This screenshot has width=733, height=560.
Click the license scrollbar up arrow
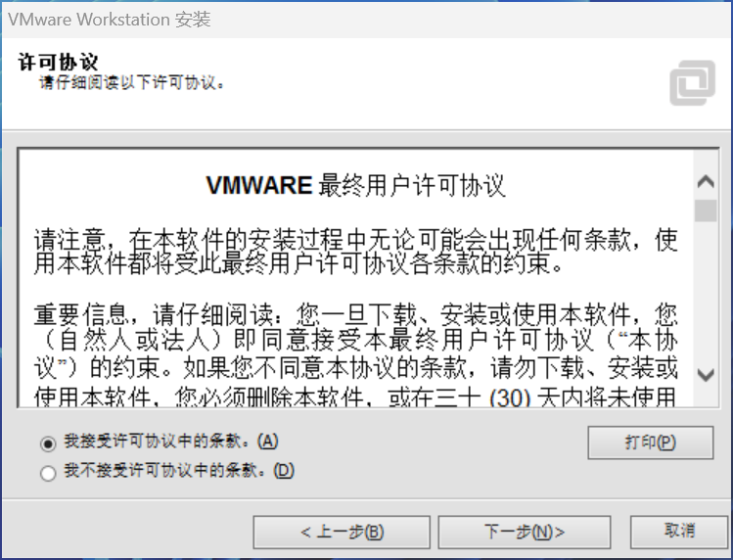(706, 181)
